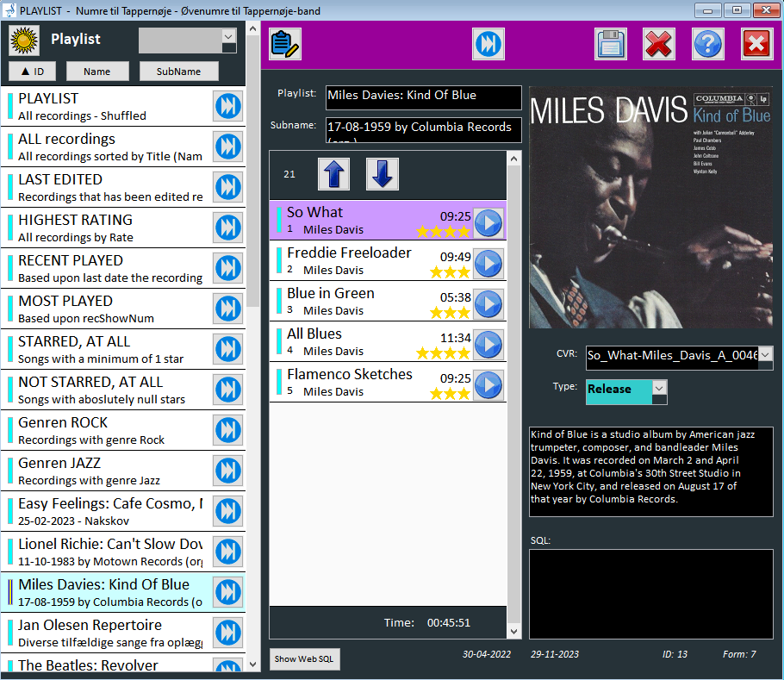Move track up with blue up arrow

tap(334, 174)
